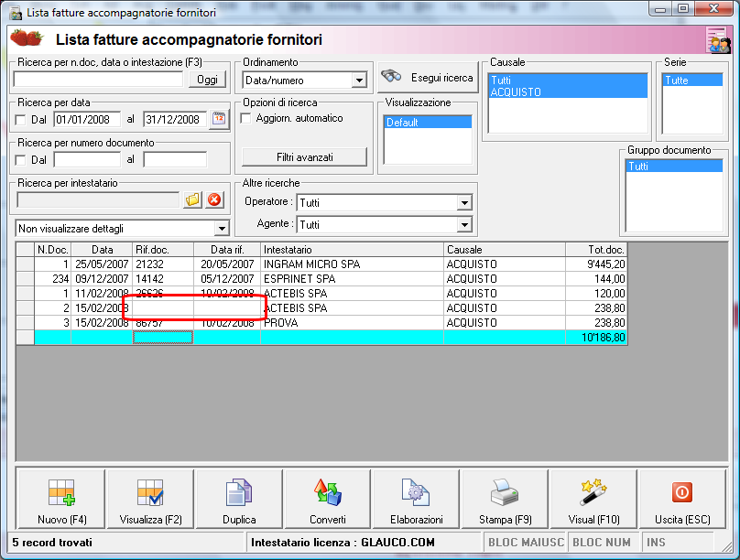Open the Ordinamento Data/numero dropdown
The height and width of the screenshot is (560, 740).
click(359, 81)
